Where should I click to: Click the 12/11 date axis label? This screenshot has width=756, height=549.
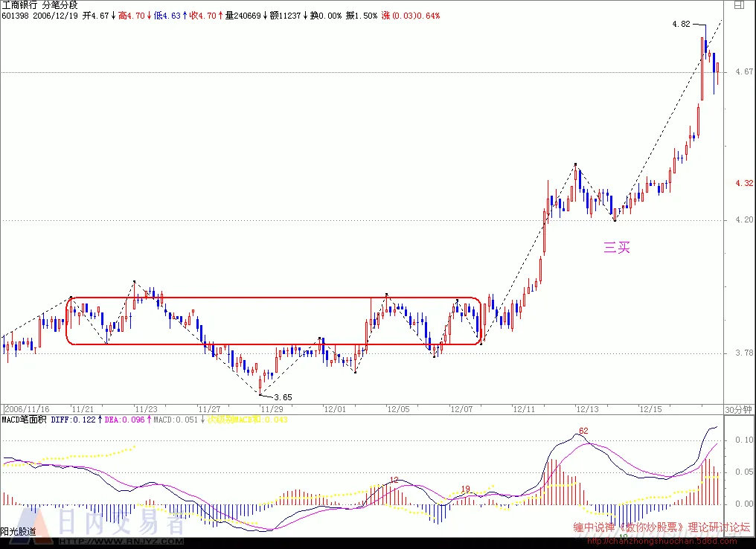(524, 410)
